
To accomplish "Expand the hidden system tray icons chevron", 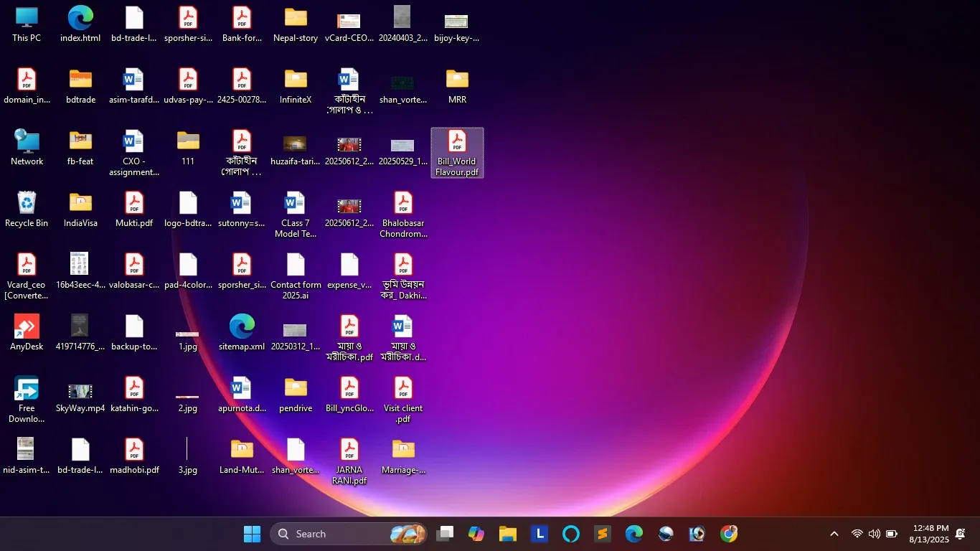I will [x=834, y=534].
